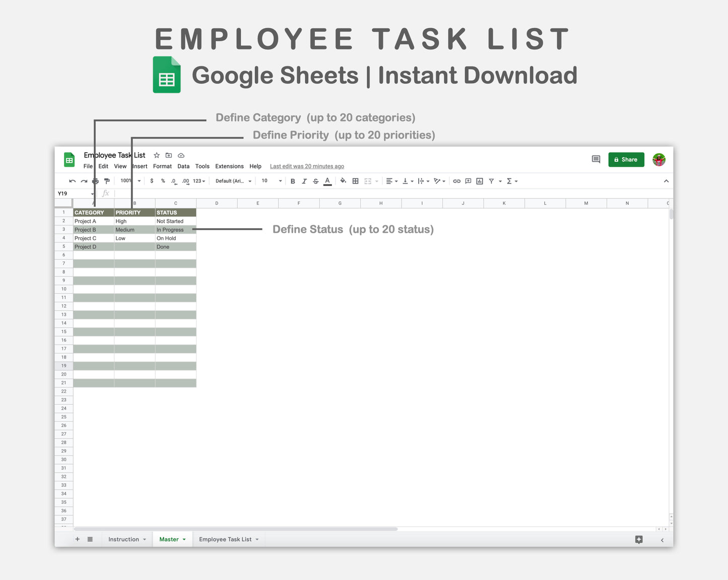Open the Extensions menu
This screenshot has height=580, width=728.
(229, 166)
